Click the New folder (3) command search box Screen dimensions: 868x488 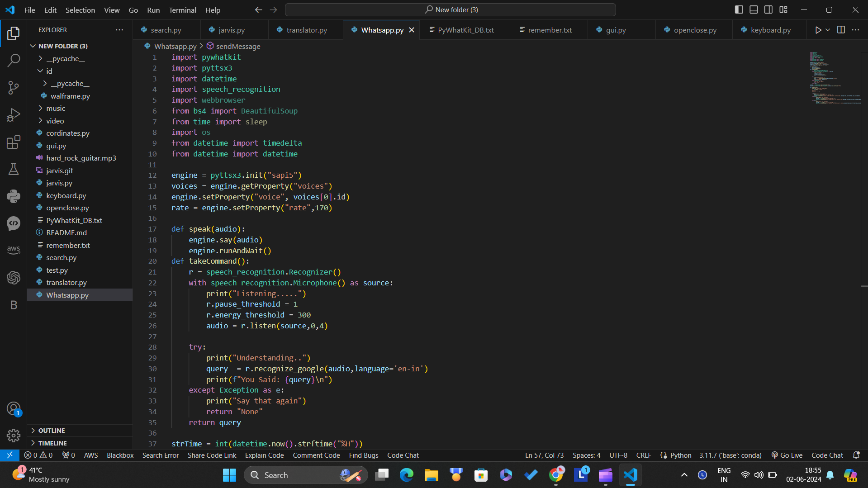click(x=451, y=9)
